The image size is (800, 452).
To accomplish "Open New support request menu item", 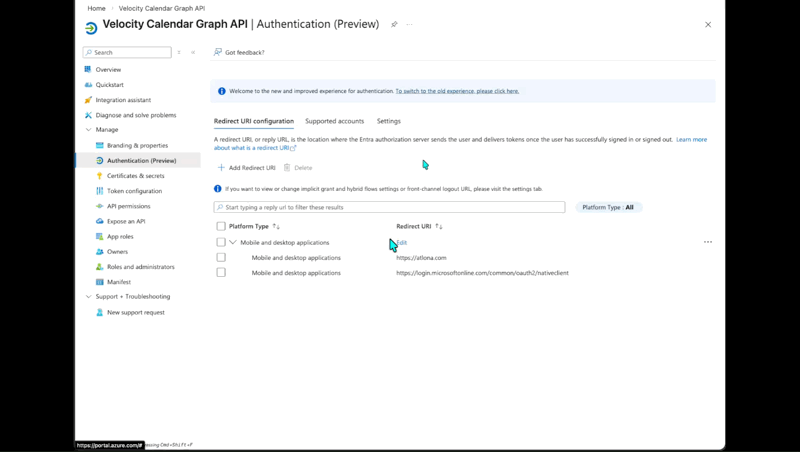I will 138,312.
